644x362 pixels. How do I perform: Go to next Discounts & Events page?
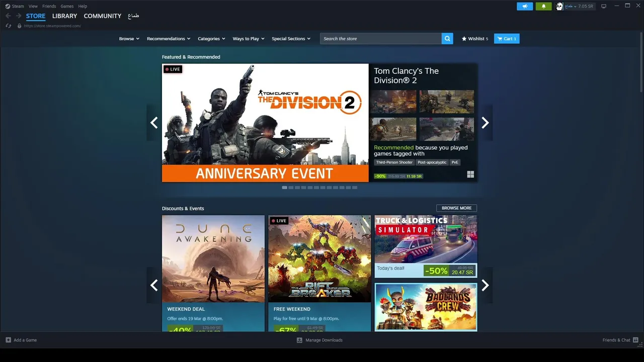tap(485, 285)
